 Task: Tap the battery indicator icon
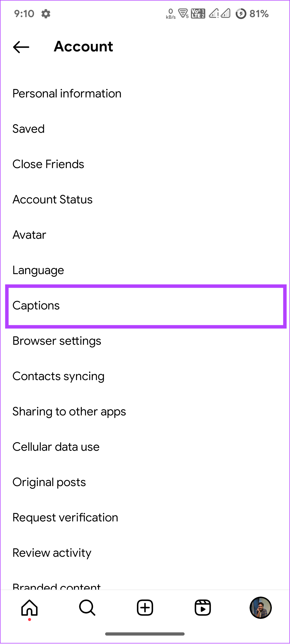[x=241, y=14]
